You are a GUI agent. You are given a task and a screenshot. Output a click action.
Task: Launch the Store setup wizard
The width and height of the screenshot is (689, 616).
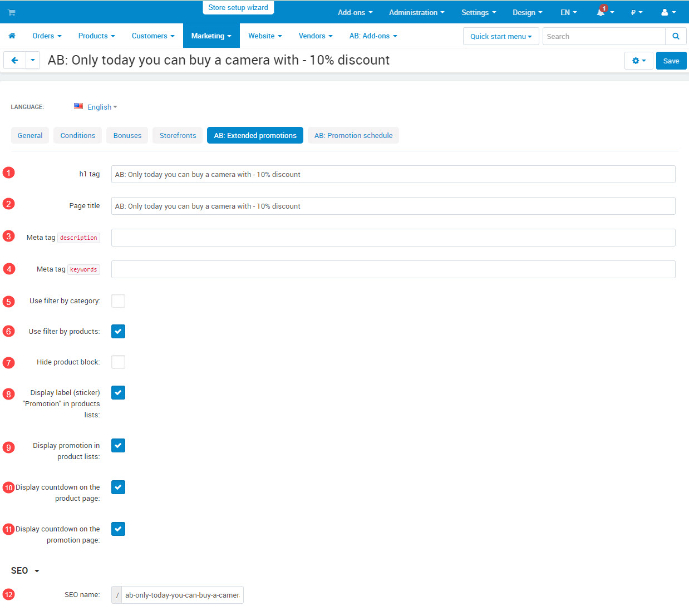tap(238, 8)
